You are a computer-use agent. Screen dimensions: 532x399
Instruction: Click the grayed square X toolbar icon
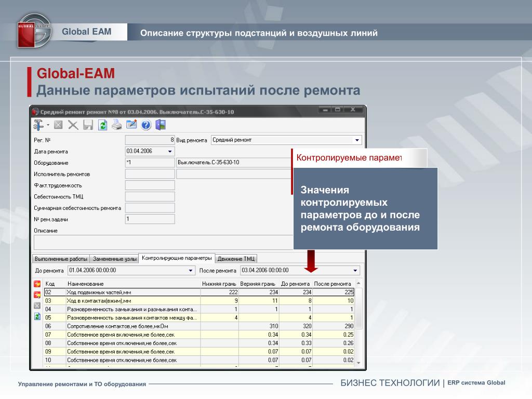point(58,125)
